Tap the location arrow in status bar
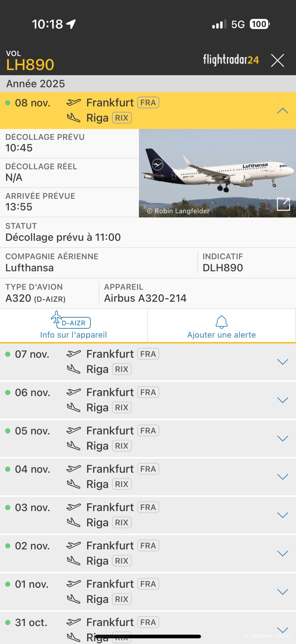Screen dimensions: 296x644 (x=71, y=24)
